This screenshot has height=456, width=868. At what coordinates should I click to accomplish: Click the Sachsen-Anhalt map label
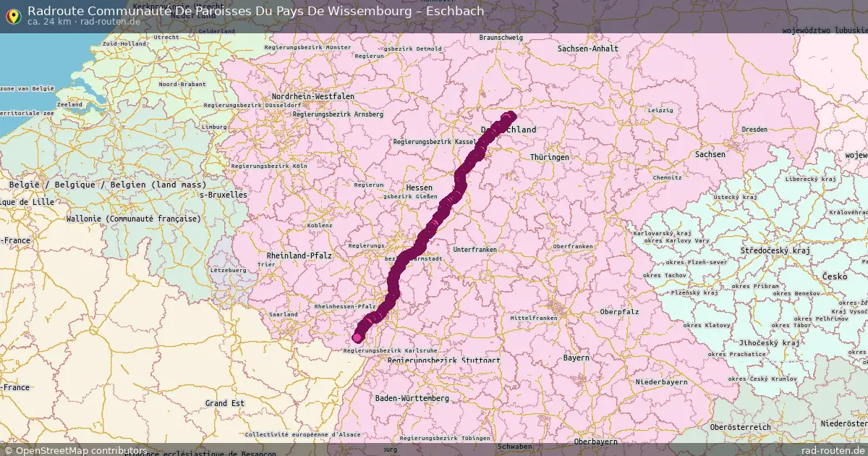tap(588, 48)
